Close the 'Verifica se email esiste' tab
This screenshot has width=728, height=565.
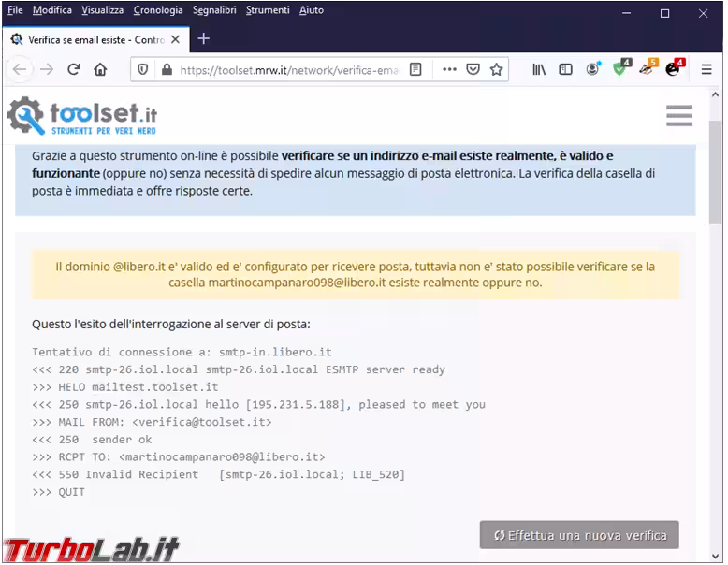175,39
